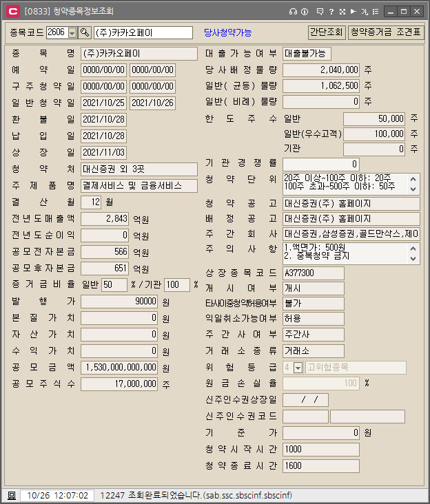Click 익일취소가능여부 field 허용
This screenshot has width=430, height=504.
[314, 319]
